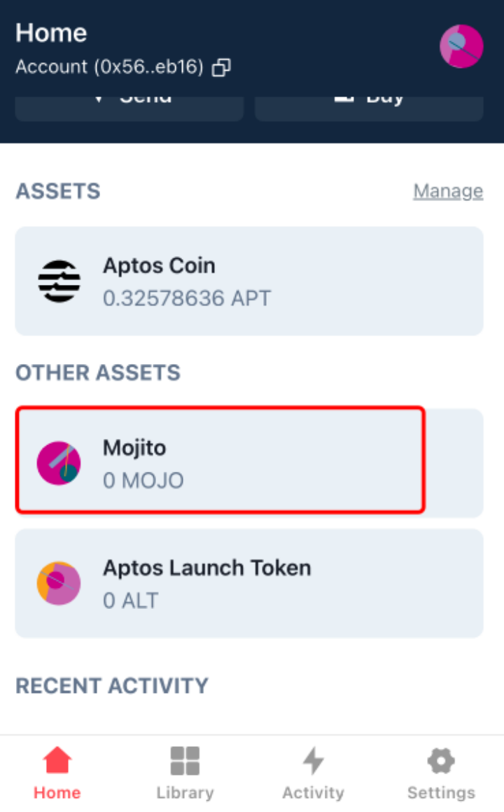Open the Library grid icon
This screenshot has height=812, width=504.
point(185,761)
